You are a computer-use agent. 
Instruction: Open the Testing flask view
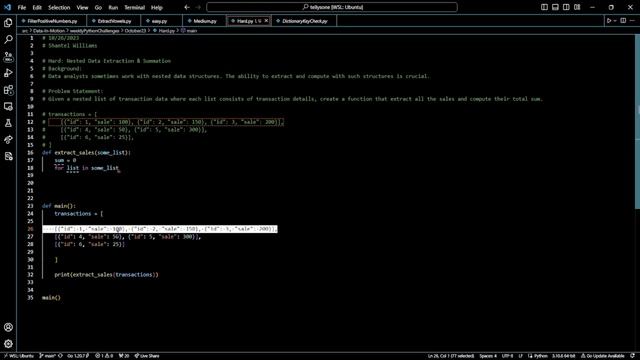click(x=8, y=123)
